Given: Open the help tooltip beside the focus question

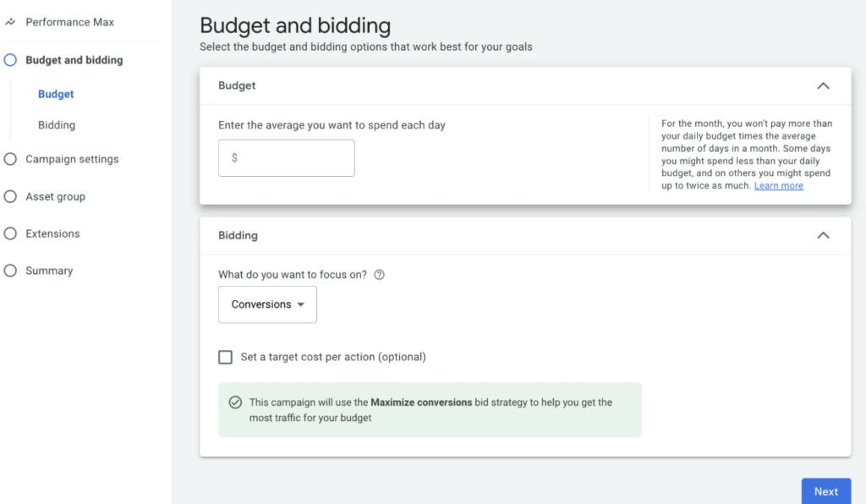Looking at the screenshot, I should (379, 274).
